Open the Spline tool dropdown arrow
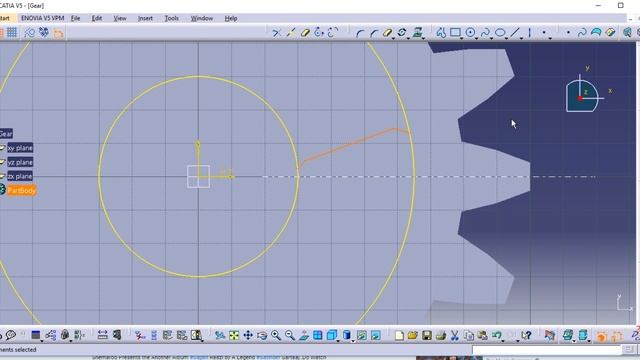 point(491,38)
